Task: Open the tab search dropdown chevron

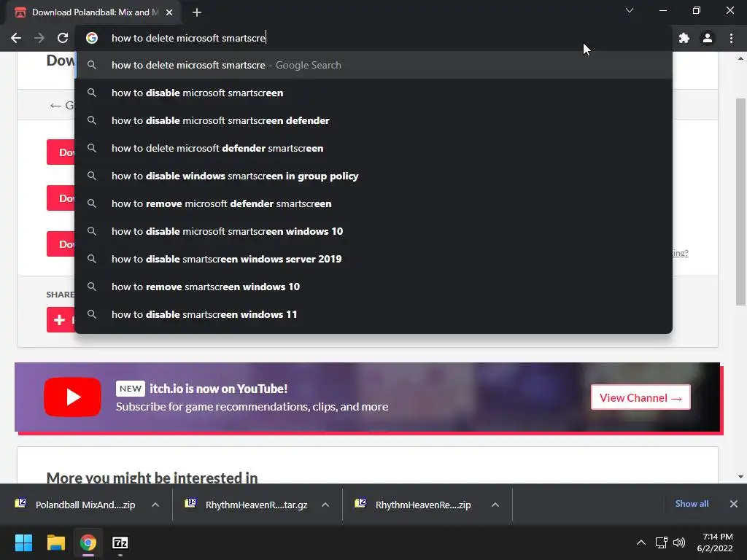Action: pyautogui.click(x=630, y=10)
